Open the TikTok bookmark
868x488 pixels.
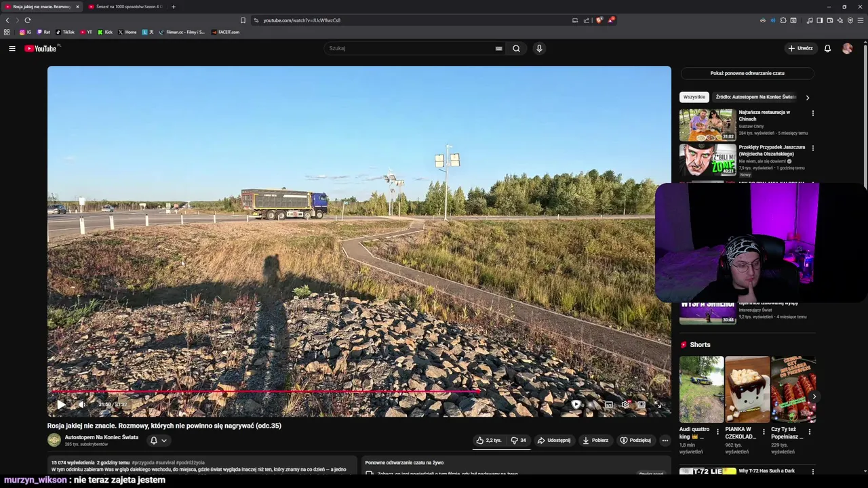pos(64,32)
